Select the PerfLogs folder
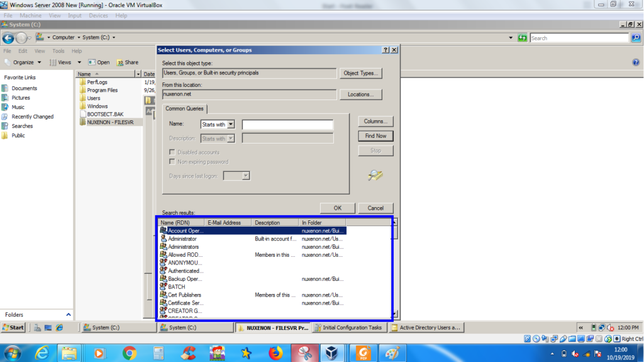This screenshot has width=644, height=362. 97,82
